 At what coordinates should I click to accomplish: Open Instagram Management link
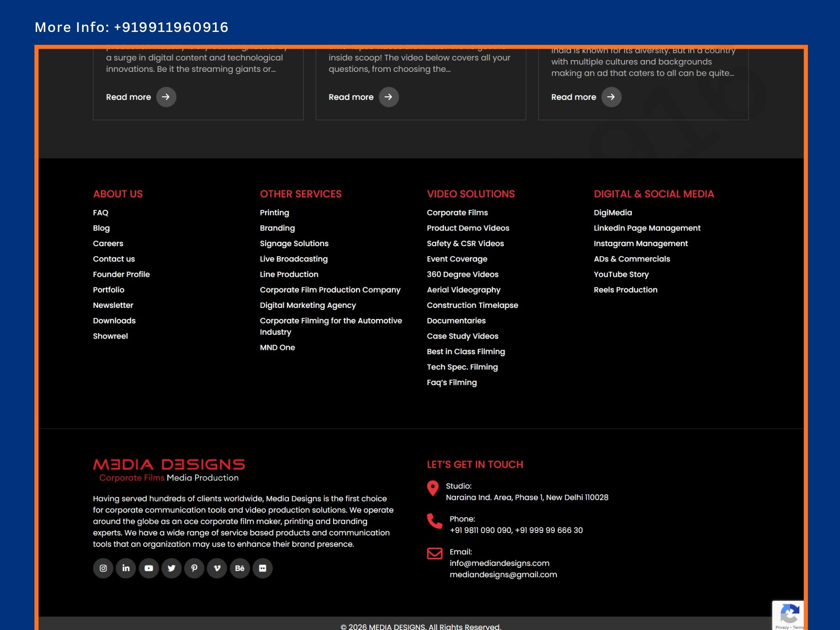tap(640, 244)
